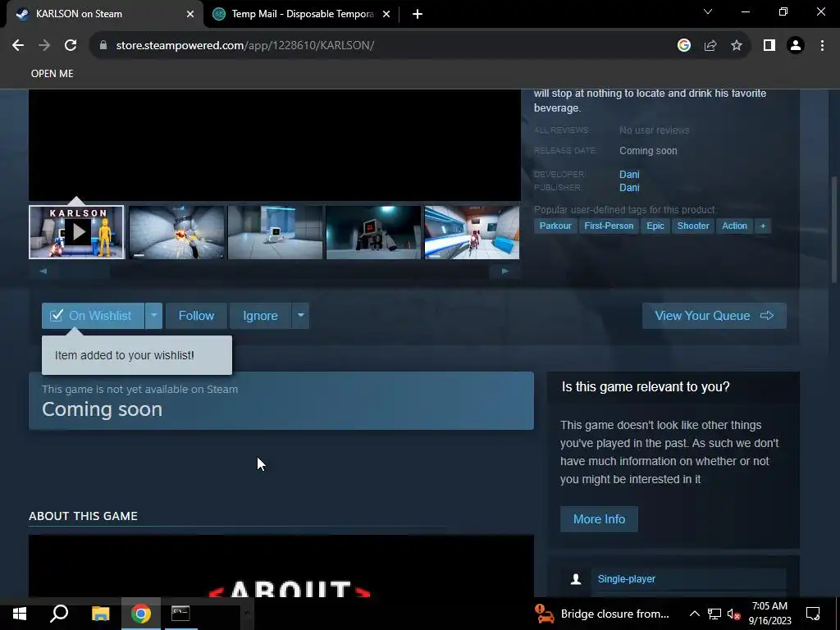Screen dimensions: 840x630
Task: Open File Explorer from taskbar
Action: coord(100,614)
